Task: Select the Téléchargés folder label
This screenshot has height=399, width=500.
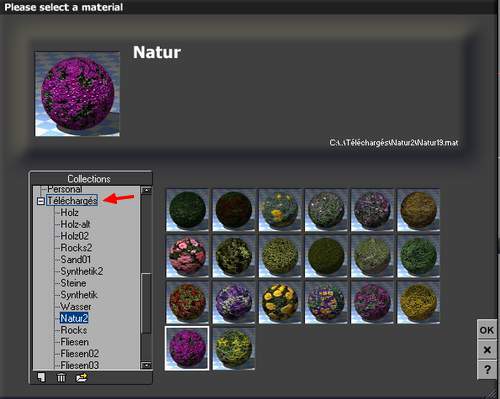Action: tap(72, 201)
